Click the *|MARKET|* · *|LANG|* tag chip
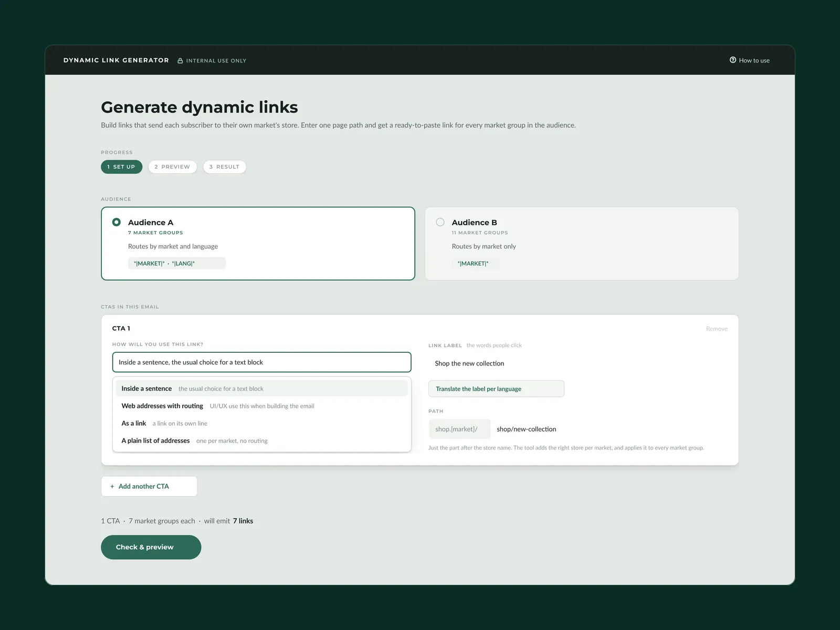 point(176,264)
